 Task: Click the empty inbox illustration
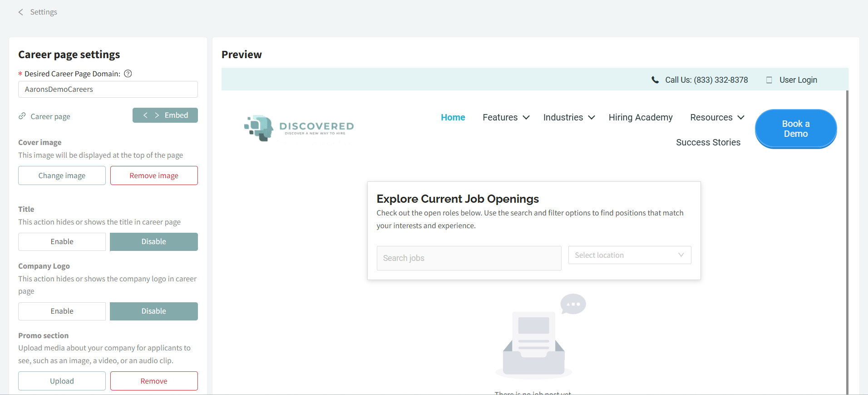(x=534, y=345)
